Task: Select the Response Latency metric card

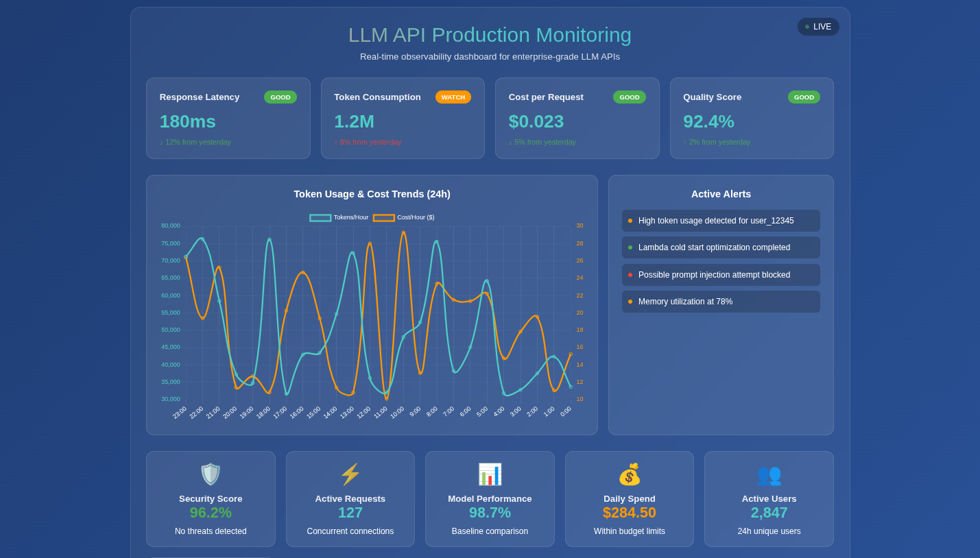Action: click(x=228, y=118)
